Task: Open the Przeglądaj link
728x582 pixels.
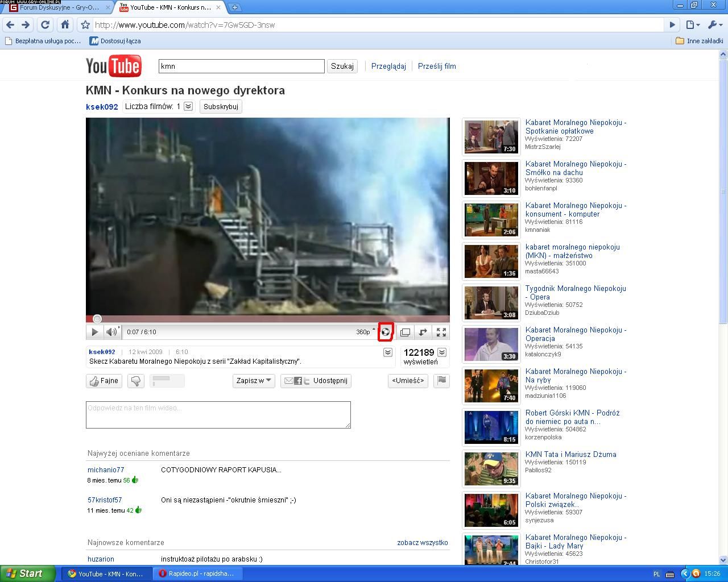Action: 388,66
